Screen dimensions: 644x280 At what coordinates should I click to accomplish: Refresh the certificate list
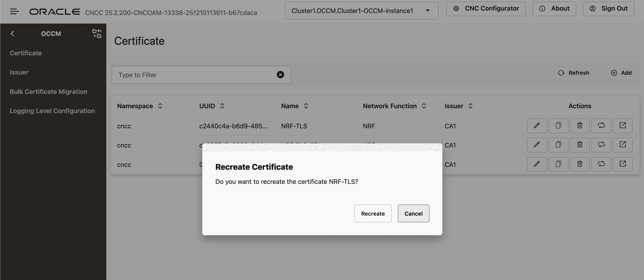(x=574, y=73)
